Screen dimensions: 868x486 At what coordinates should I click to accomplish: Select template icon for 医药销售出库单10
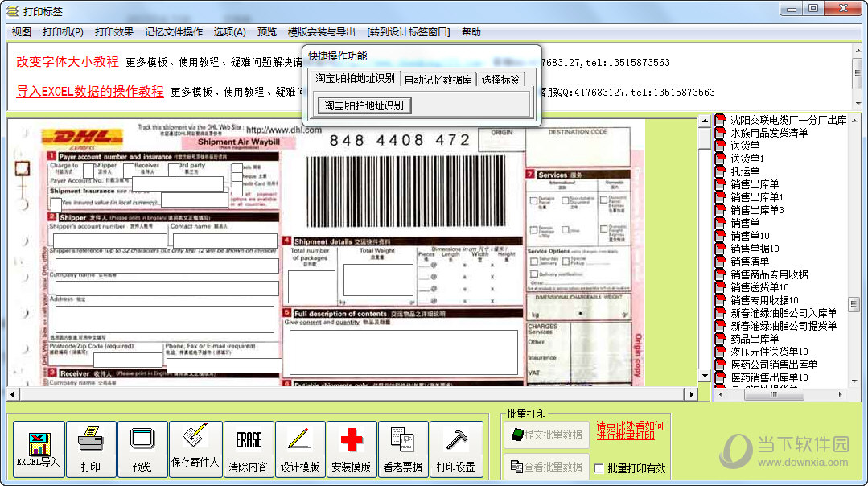pyautogui.click(x=721, y=377)
